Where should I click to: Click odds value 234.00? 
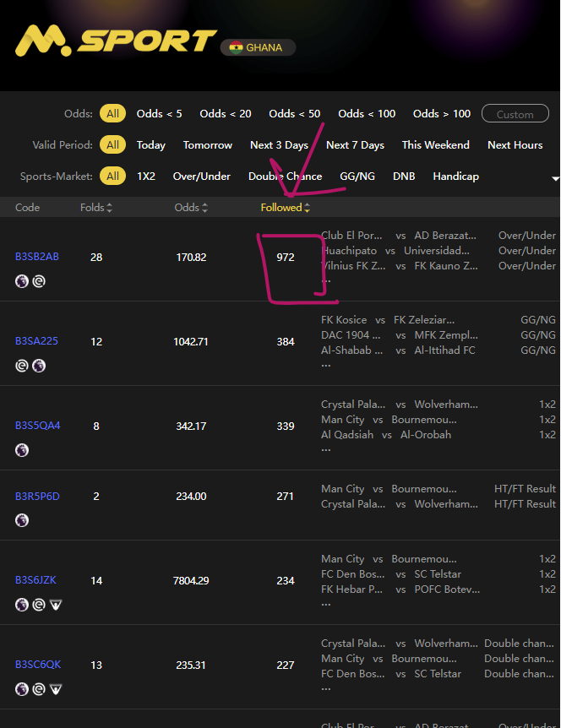pos(191,497)
